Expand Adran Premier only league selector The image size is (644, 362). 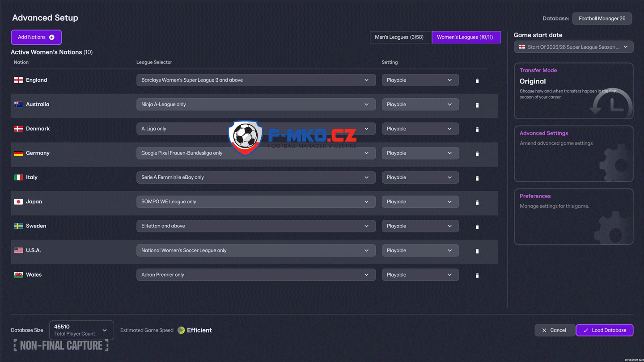[256, 275]
